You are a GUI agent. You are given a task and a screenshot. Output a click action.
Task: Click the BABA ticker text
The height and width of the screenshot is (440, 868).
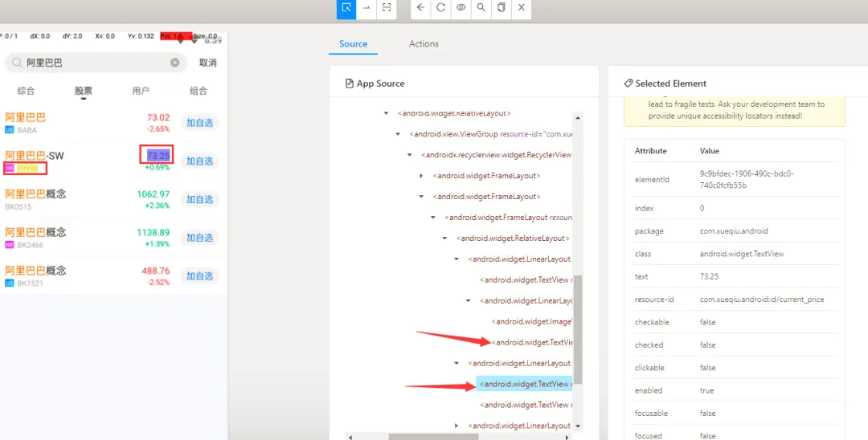[x=27, y=130]
